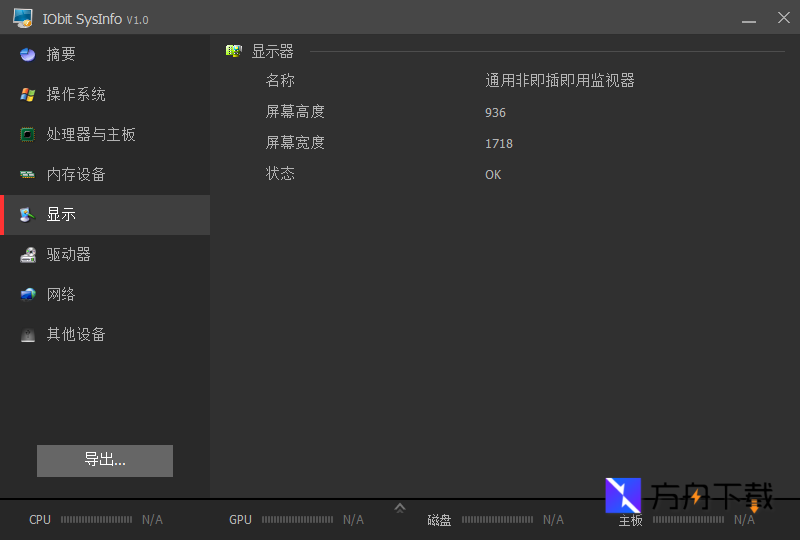The width and height of the screenshot is (800, 540).
Task: Click the N/A value next to 磁盘
Action: 553,520
